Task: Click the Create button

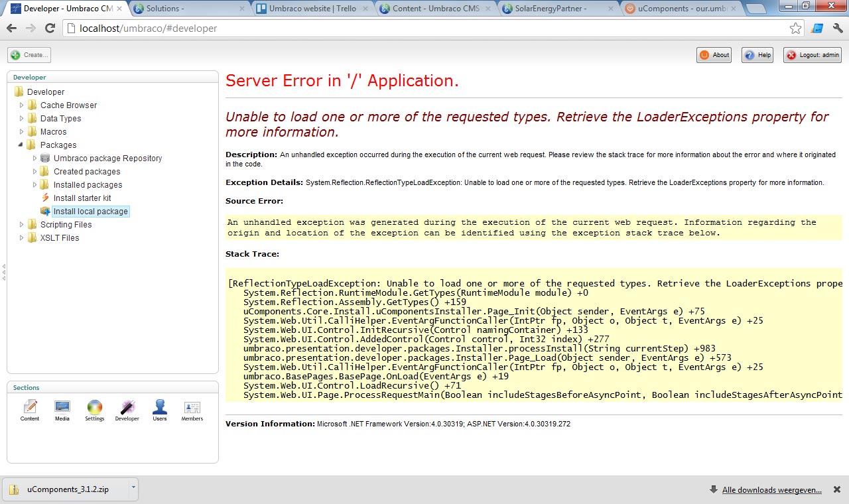Action: [29, 55]
